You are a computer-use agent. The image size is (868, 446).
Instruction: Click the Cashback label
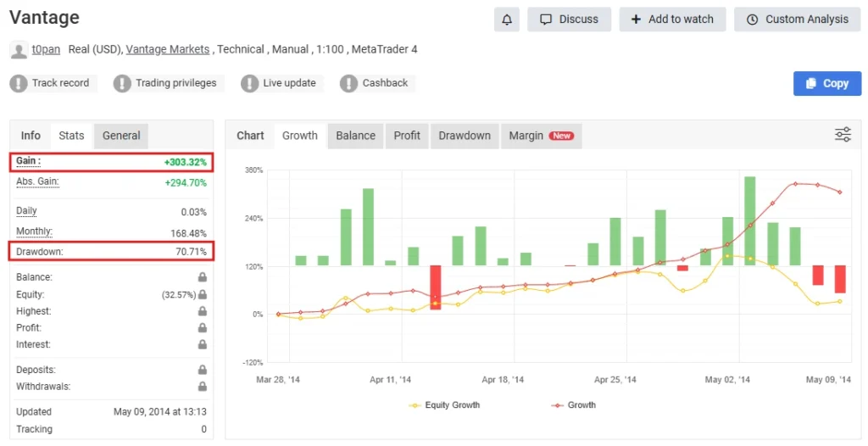tap(386, 83)
